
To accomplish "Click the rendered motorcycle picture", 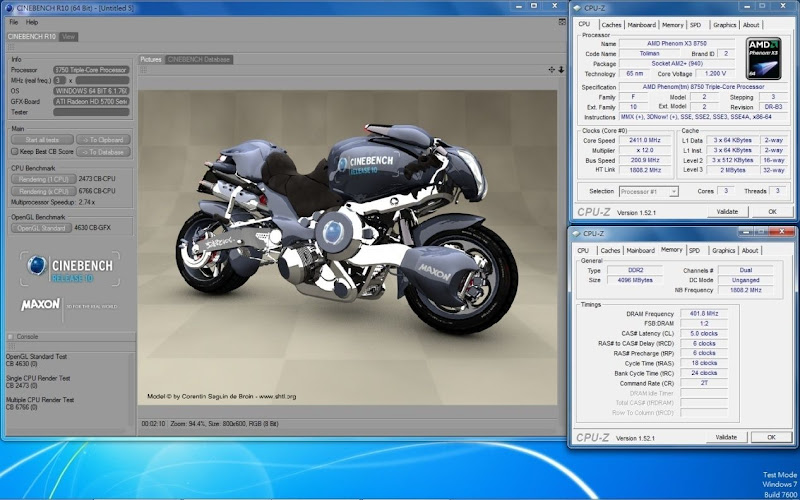I will click(347, 247).
